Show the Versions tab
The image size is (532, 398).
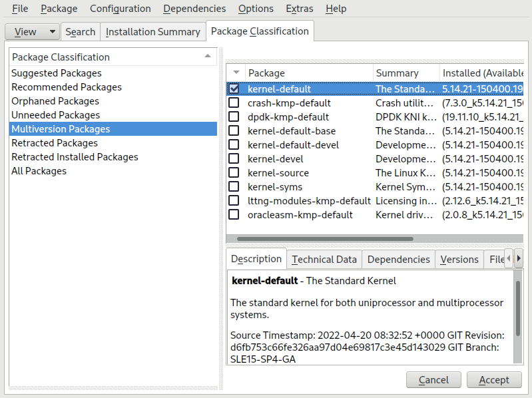[459, 260]
